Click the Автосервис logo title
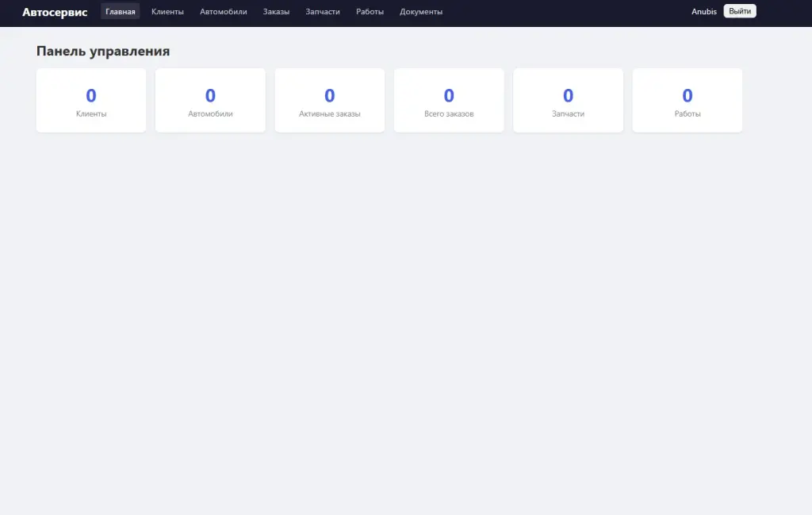The image size is (812, 515). (x=55, y=12)
